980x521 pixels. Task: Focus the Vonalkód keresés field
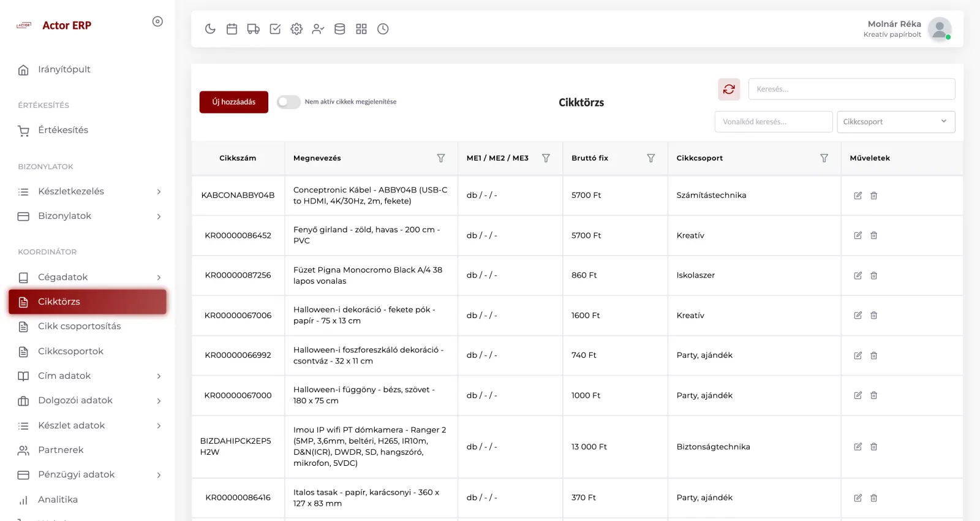click(x=774, y=122)
